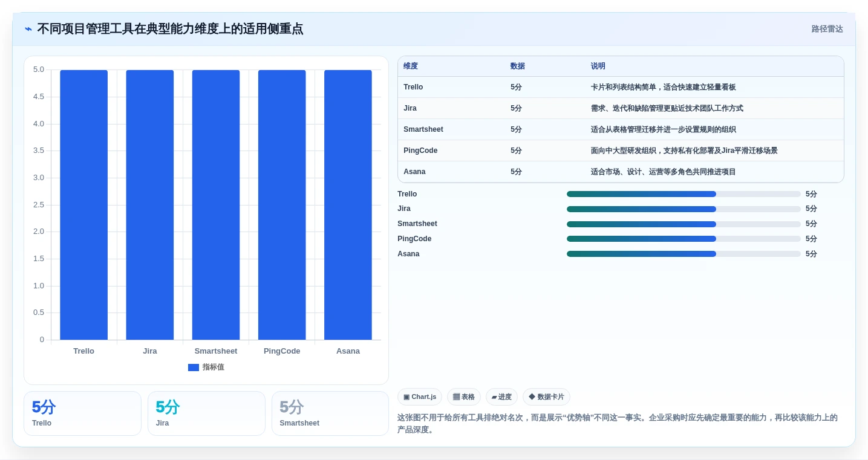Click the Trello bar in the chart

[83, 205]
